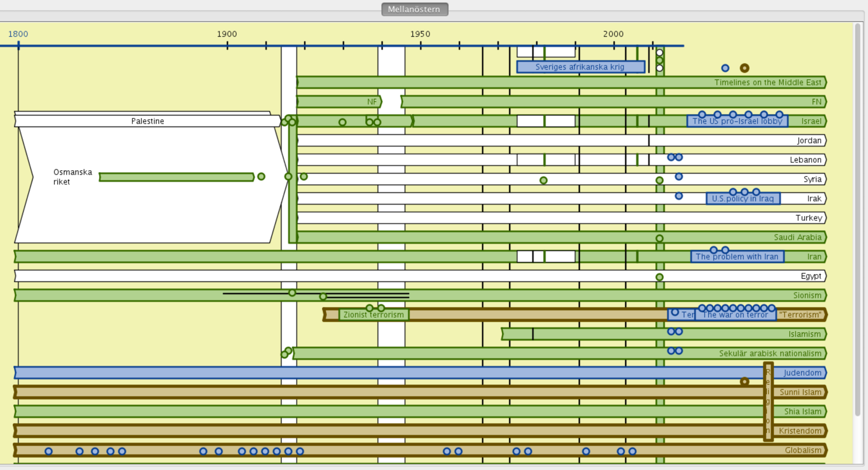868x470 pixels.
Task: Click the brown event marker at top right
Action: pos(744,68)
